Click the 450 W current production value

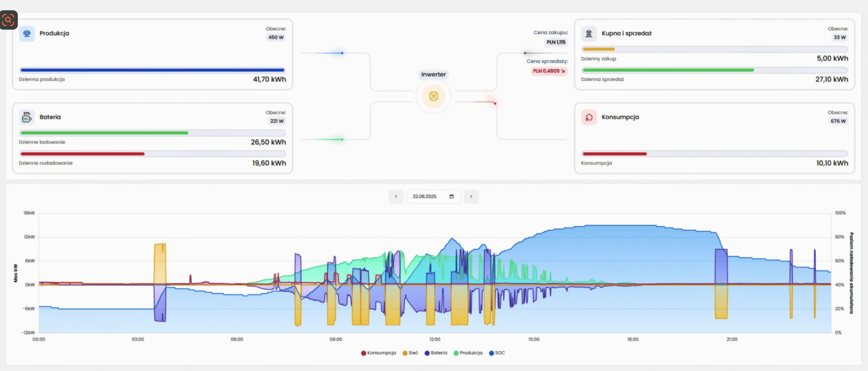coord(276,37)
